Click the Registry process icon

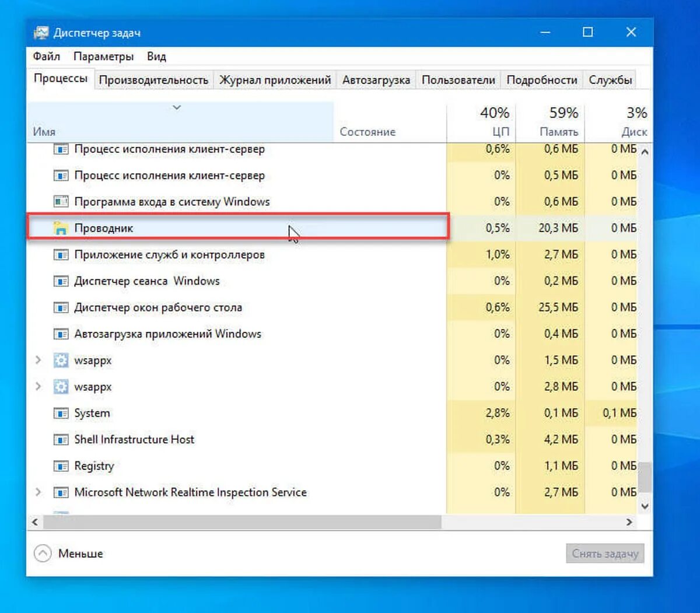pyautogui.click(x=61, y=466)
